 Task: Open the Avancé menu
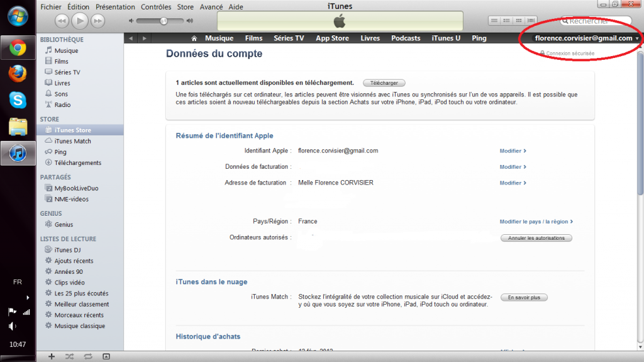click(211, 6)
